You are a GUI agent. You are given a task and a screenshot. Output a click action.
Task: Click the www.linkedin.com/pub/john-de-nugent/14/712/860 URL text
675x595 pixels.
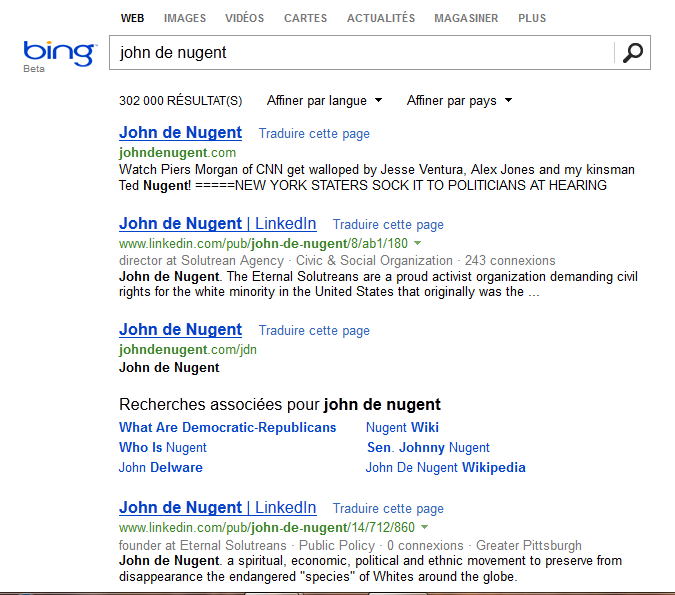tap(266, 527)
